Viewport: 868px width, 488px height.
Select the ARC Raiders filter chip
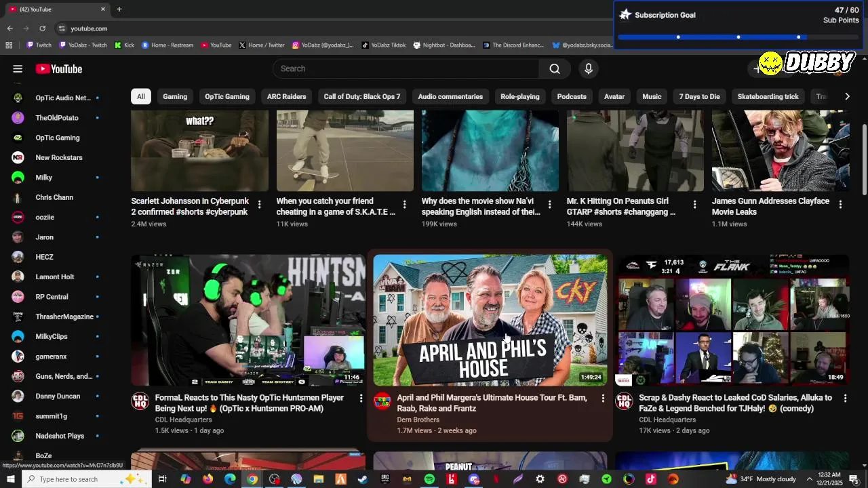[x=286, y=96]
